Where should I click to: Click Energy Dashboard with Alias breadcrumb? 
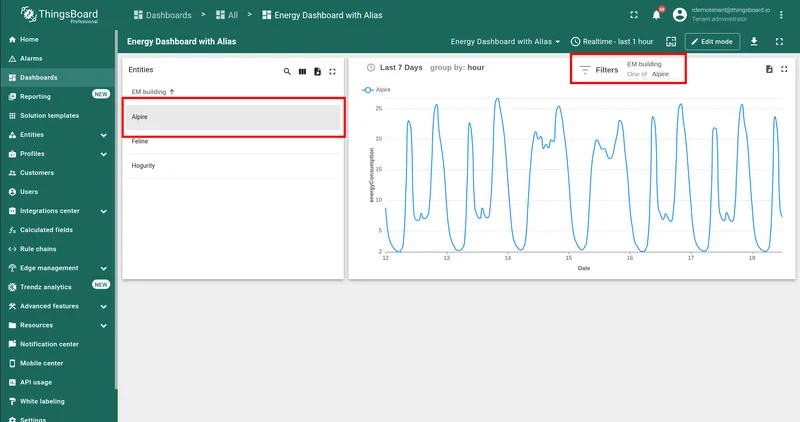click(322, 15)
